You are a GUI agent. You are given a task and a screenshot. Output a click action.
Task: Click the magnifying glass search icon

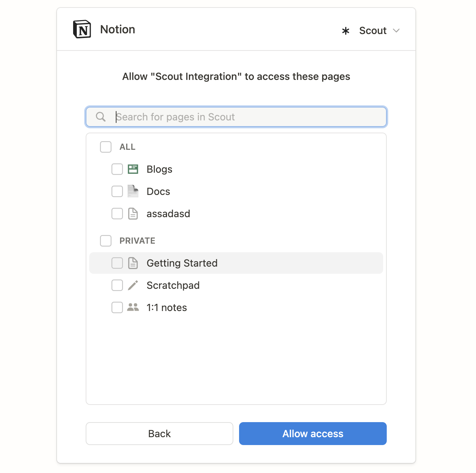click(x=101, y=117)
